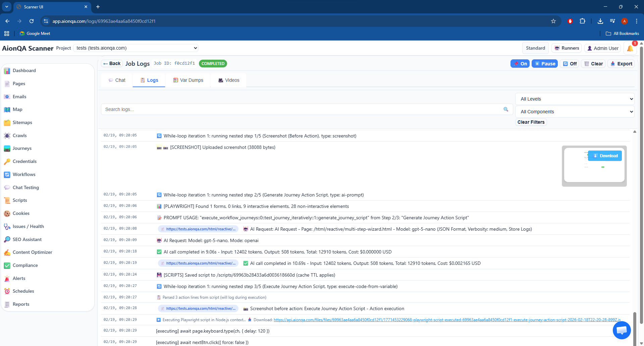Screen dimensions: 644x346
Task: Switch to the Var Dumps tab
Action: [188, 80]
